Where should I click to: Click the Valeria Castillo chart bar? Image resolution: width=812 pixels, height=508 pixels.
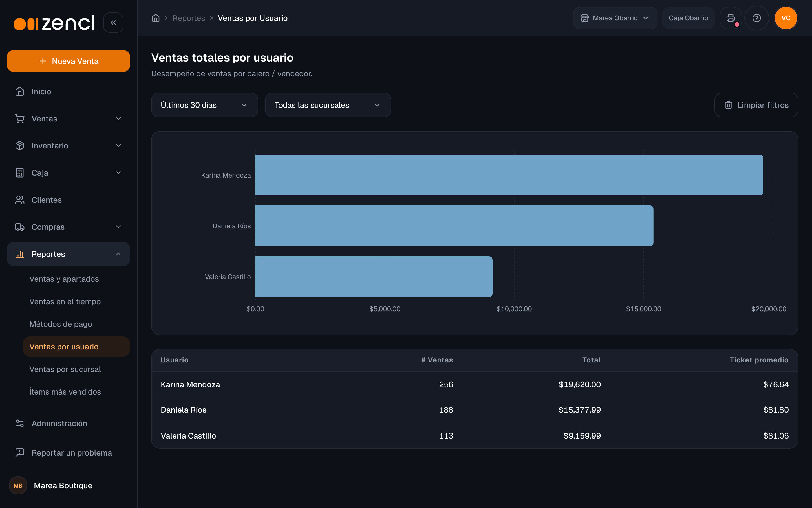point(374,277)
